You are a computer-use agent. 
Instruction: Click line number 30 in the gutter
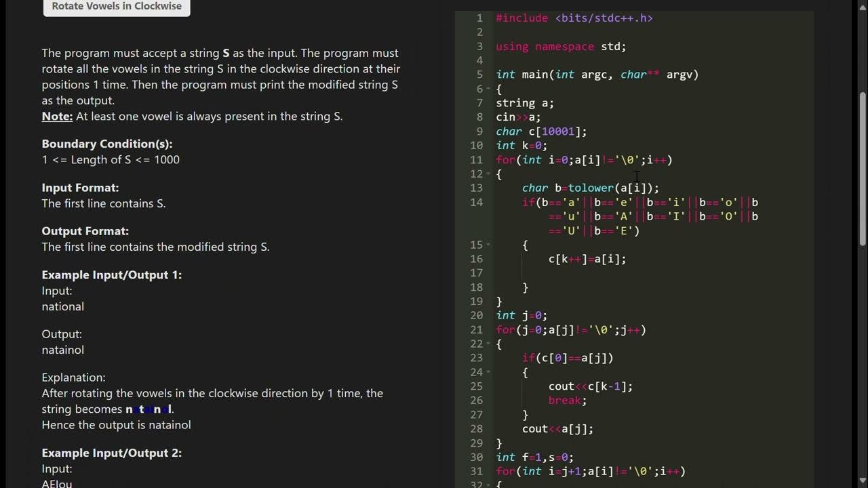point(476,457)
